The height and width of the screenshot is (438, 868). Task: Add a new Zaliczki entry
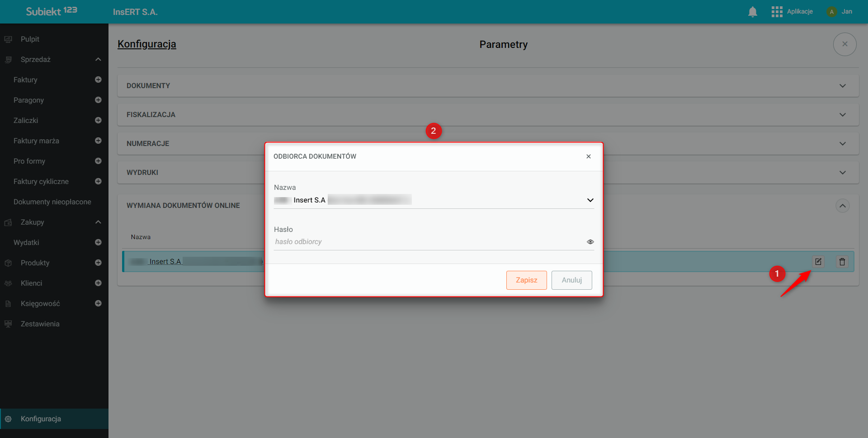tap(98, 120)
